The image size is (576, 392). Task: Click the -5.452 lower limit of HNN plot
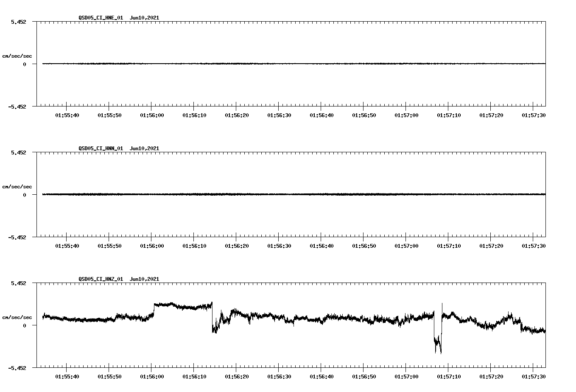[x=17, y=237]
